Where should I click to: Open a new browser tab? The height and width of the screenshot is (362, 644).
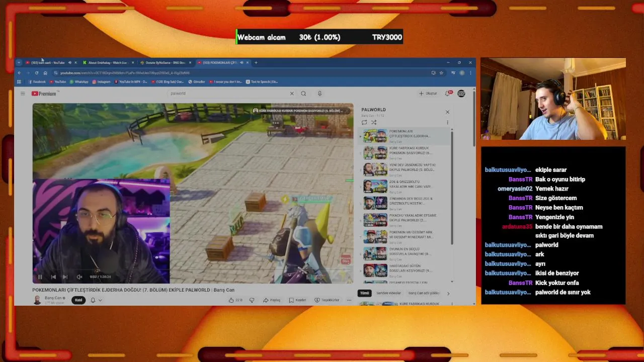tap(256, 63)
